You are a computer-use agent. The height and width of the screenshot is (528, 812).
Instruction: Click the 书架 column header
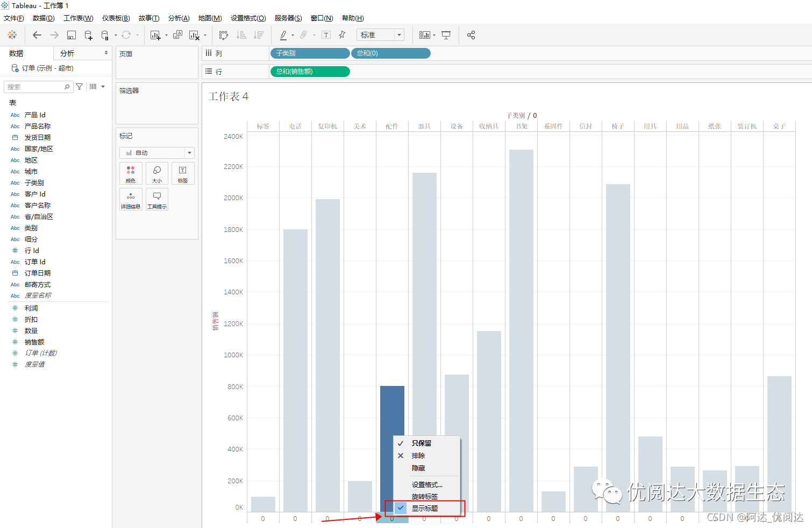pos(521,126)
